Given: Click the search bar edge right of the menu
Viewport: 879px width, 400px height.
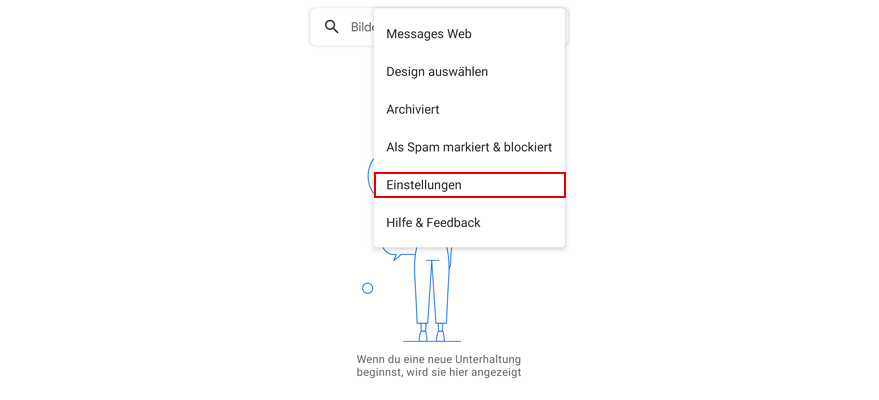Looking at the screenshot, I should [x=567, y=27].
